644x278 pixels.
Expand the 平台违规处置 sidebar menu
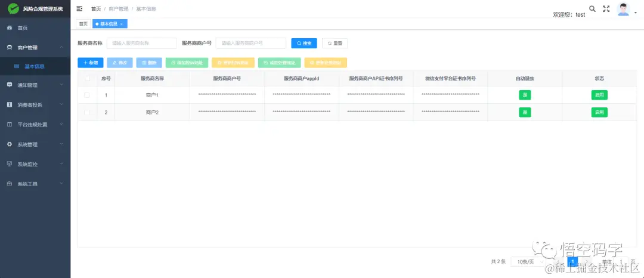click(35, 125)
